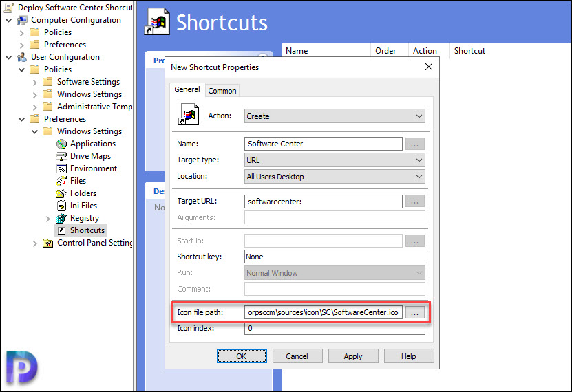Click the Apply button

[x=352, y=356]
